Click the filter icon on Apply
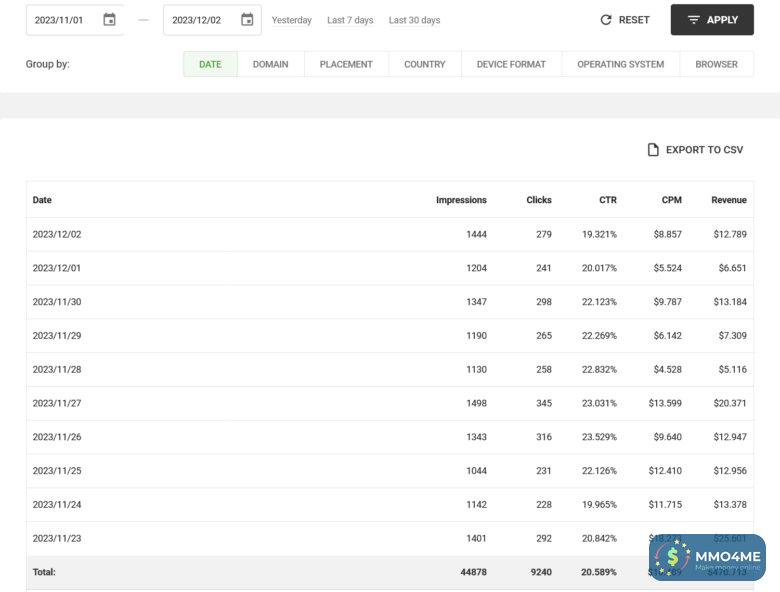 click(693, 20)
